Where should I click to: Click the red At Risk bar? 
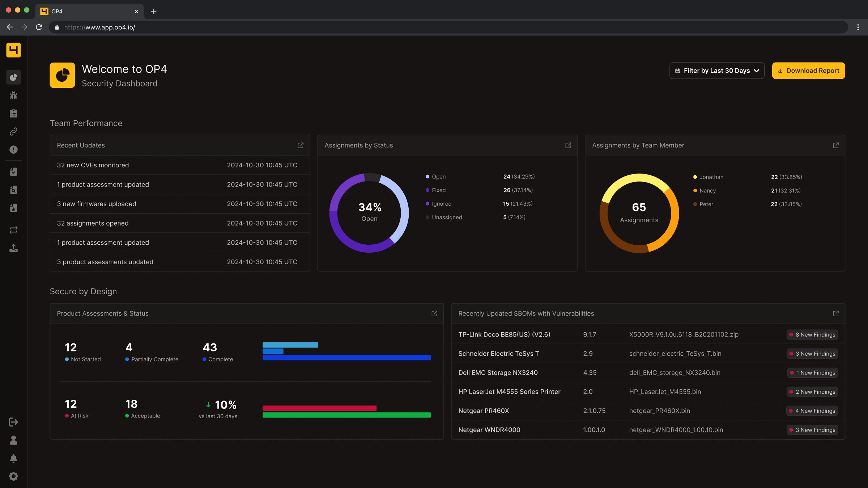coord(319,408)
